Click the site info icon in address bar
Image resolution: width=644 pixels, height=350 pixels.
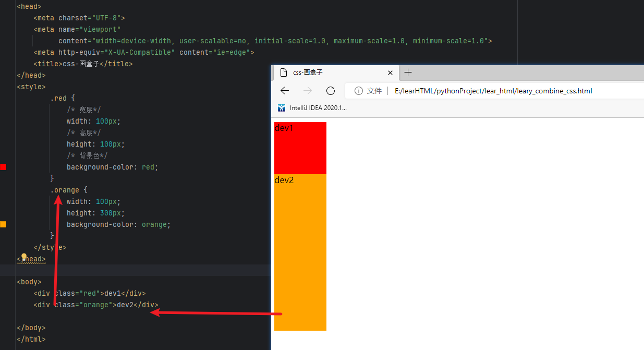coord(359,91)
